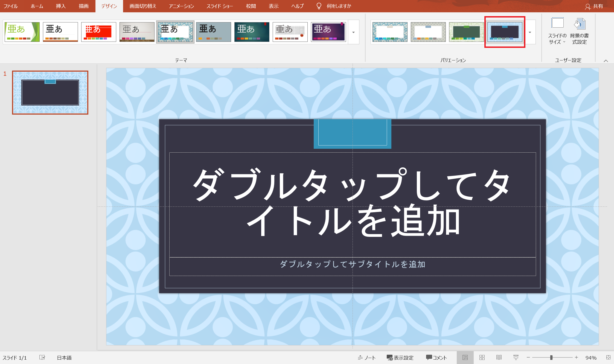Open 表示設定 display settings
The width and height of the screenshot is (614, 364).
tap(400, 358)
